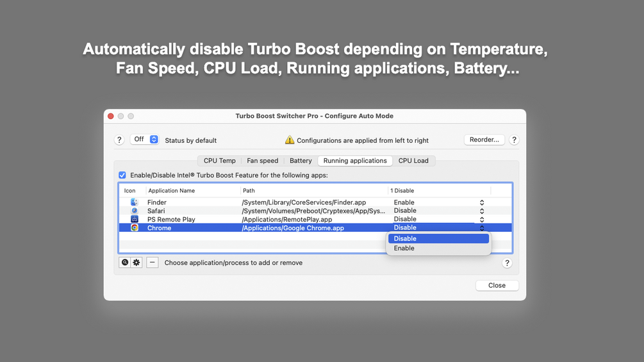This screenshot has height=362, width=644.
Task: Click the Finder app icon in list
Action: coord(135,202)
